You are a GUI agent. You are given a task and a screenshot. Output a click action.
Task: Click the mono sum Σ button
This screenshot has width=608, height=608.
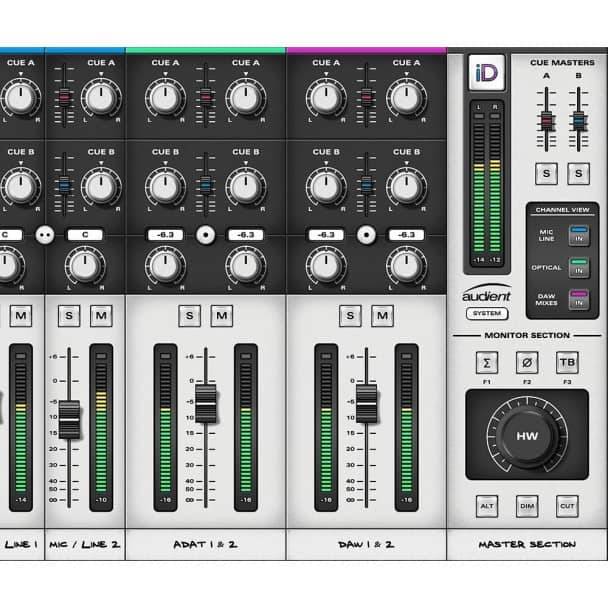point(486,362)
